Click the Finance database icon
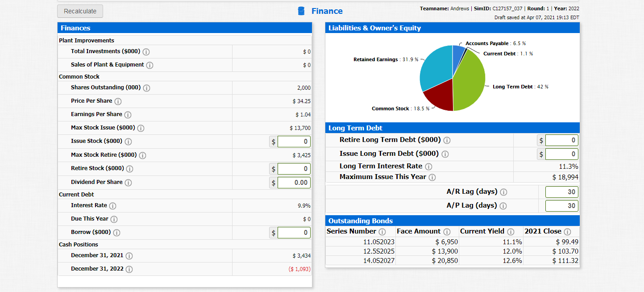 [x=301, y=11]
